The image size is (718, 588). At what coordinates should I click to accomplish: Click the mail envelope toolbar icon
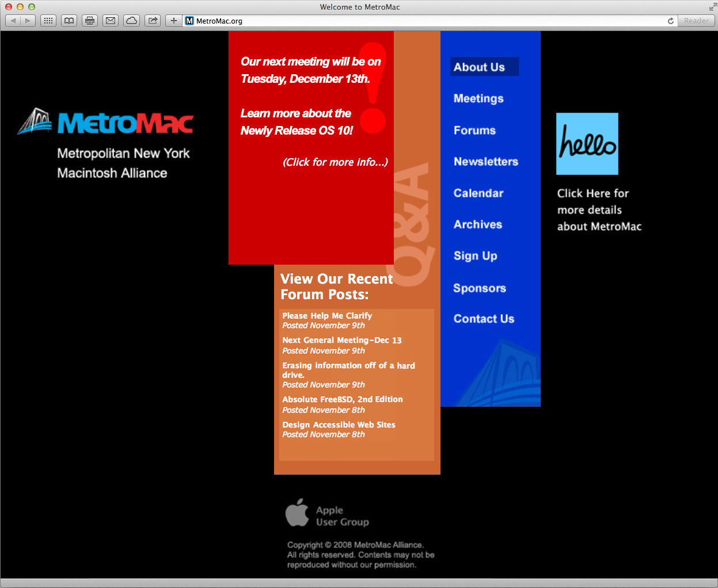point(111,21)
